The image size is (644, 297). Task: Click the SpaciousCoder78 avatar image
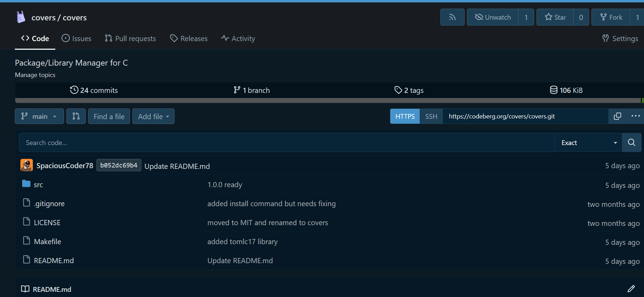click(x=27, y=165)
